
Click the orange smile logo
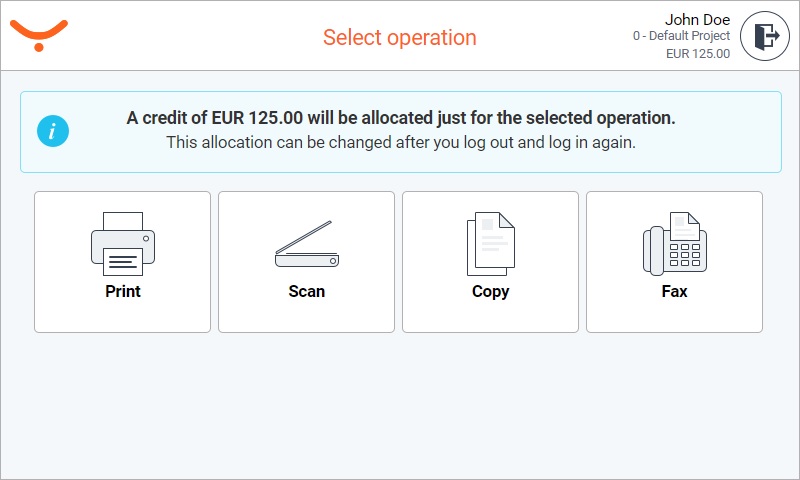point(38,34)
